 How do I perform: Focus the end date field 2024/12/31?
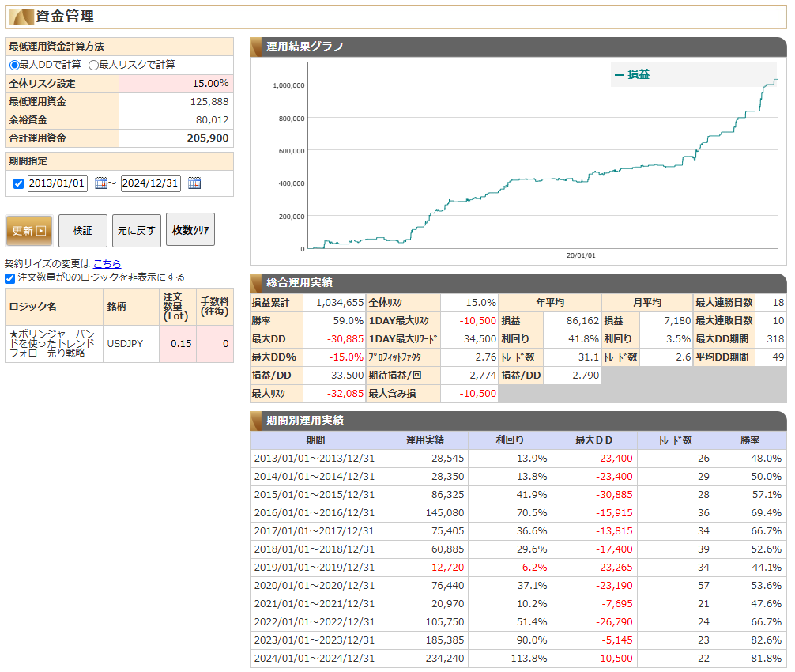click(x=151, y=183)
